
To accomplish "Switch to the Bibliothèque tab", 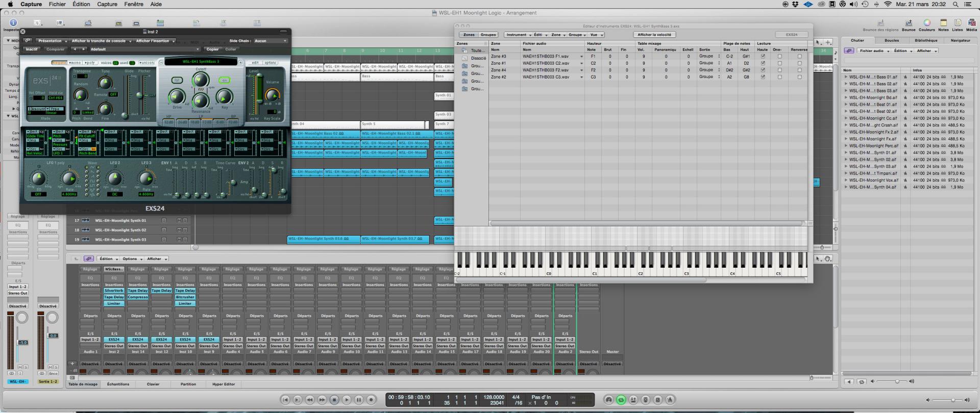I will pos(926,40).
